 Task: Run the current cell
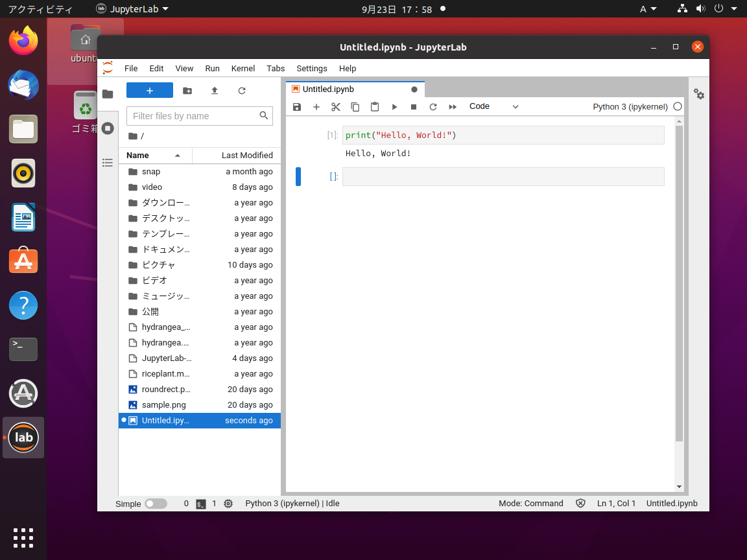point(394,106)
